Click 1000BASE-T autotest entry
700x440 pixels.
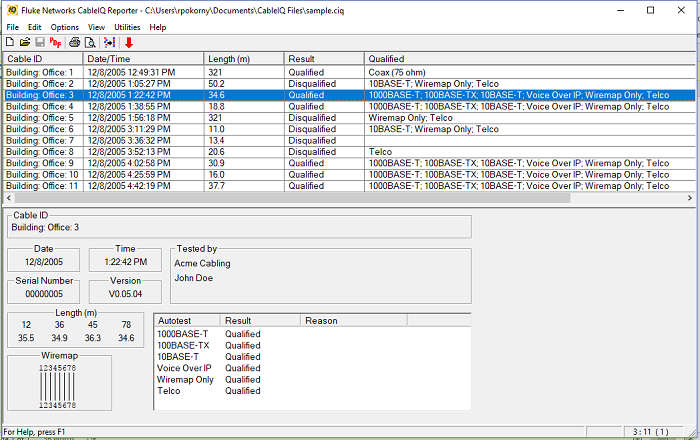(183, 334)
